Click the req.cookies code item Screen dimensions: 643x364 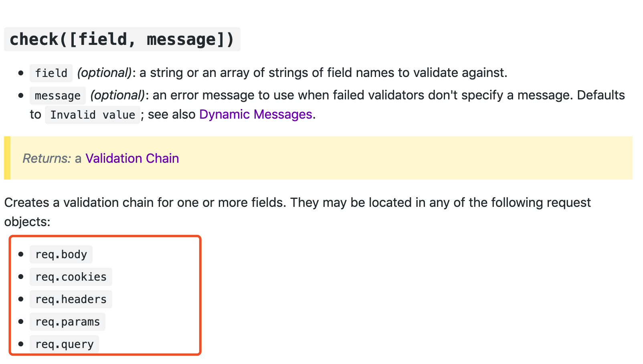click(71, 277)
